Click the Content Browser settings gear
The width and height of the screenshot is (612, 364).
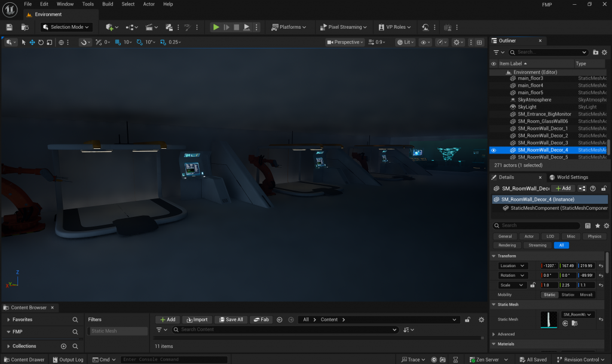pyautogui.click(x=481, y=320)
